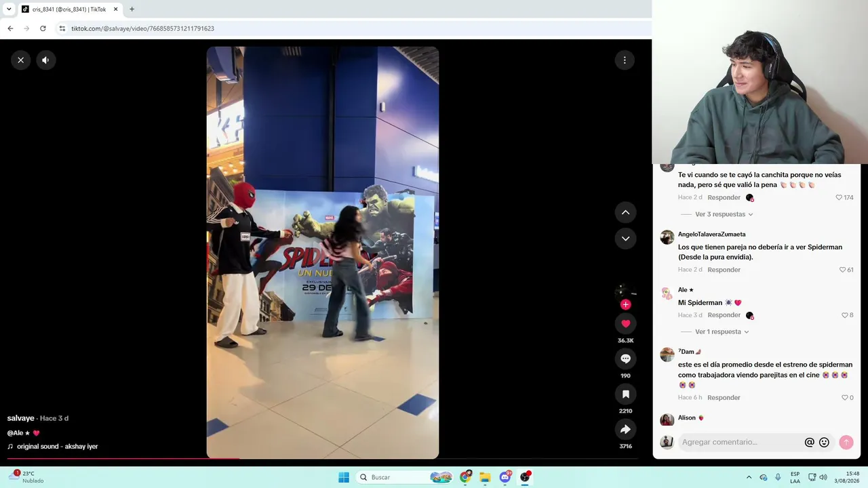Go forward in the browser
Viewport: 868px width, 488px height.
point(26,28)
